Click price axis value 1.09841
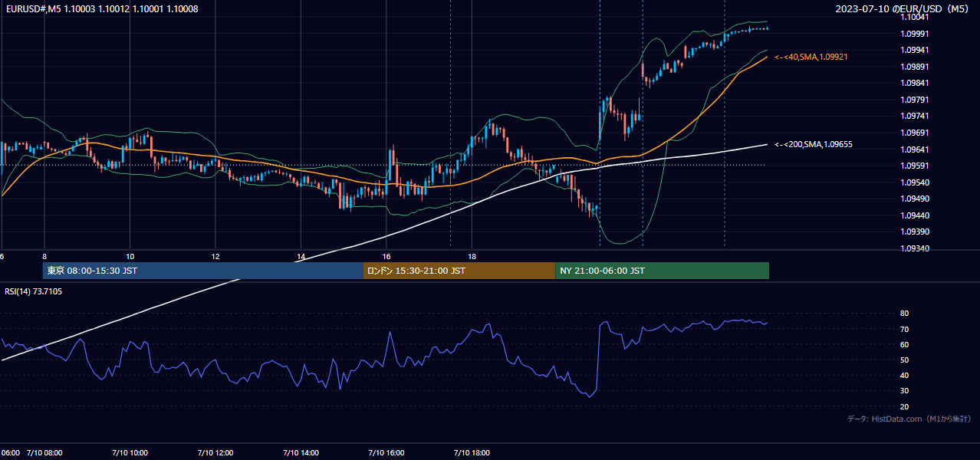Screen dimensions: 980x460 click(x=914, y=83)
